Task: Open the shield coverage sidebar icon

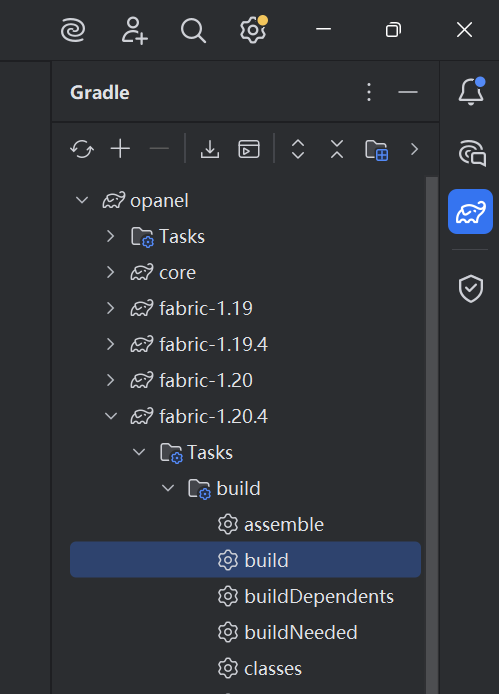Action: coord(471,289)
